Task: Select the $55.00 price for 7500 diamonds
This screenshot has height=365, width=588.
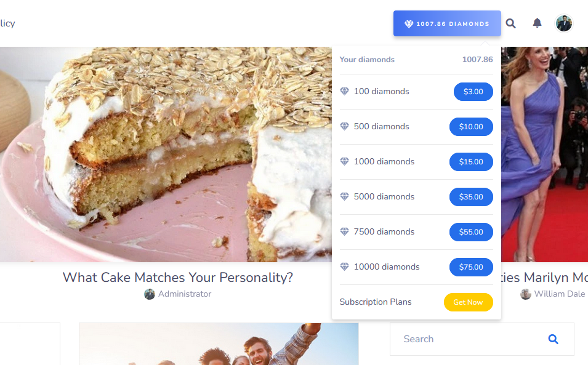Action: click(x=471, y=232)
